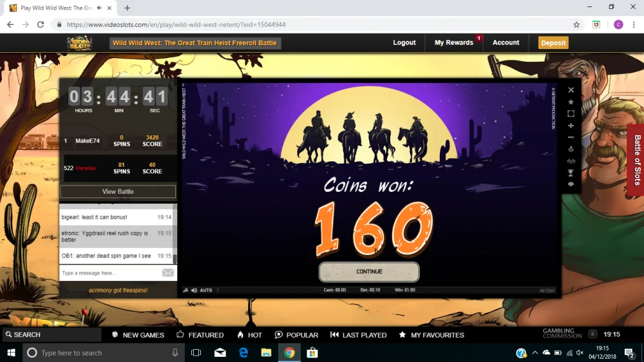Click chat message from etronic
644x362 pixels.
pos(116,236)
